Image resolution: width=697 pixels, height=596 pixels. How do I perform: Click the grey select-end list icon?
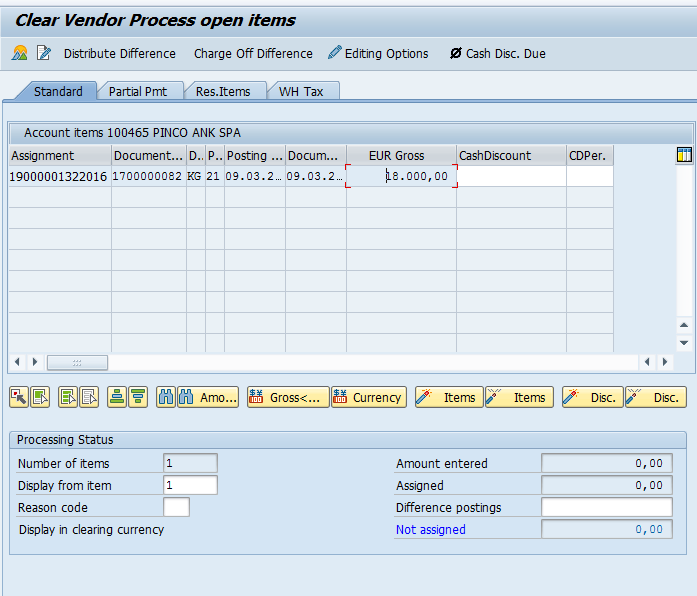pos(89,397)
